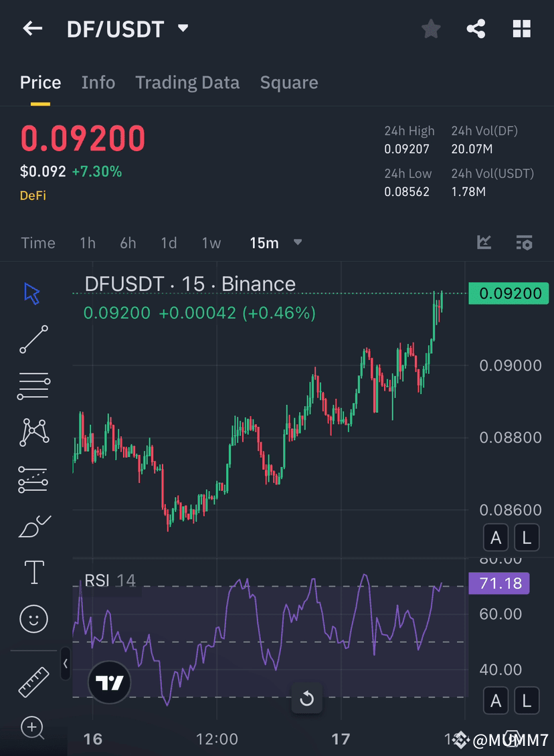
Task: Toggle log scale L on RSI pane
Action: [x=527, y=700]
